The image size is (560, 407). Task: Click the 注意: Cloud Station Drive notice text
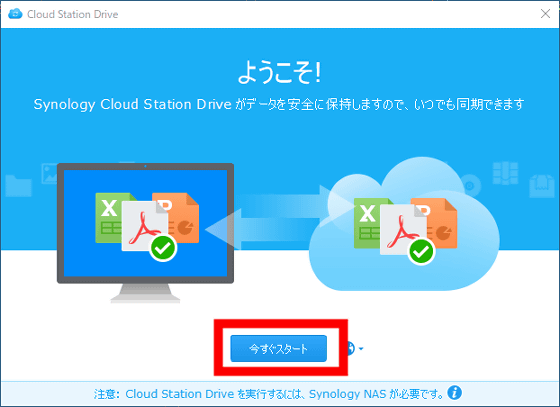(x=269, y=394)
